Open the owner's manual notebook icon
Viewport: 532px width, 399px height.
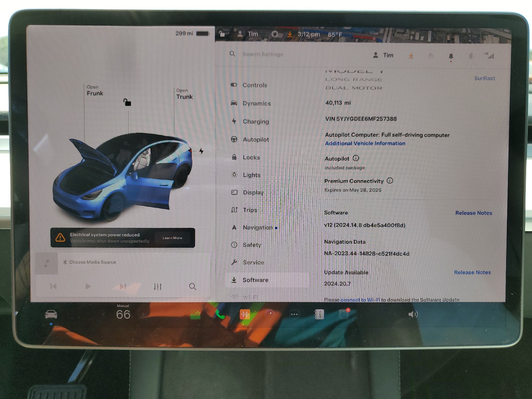click(x=319, y=314)
